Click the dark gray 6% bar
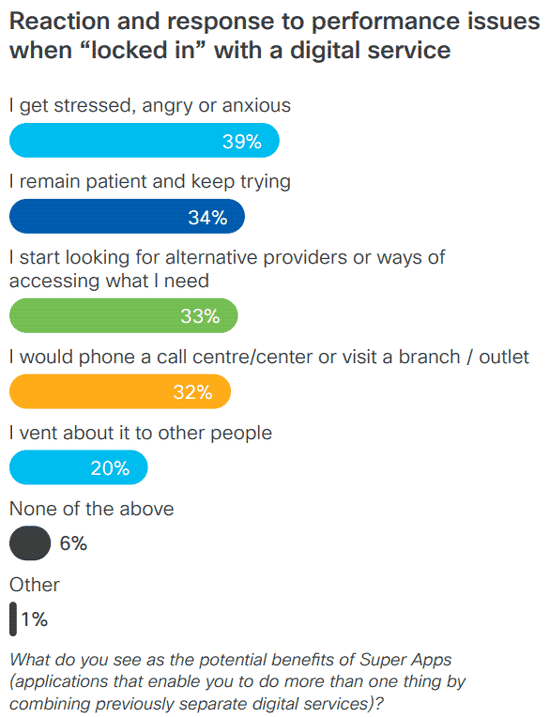Screen dimensions: 550x717 [x=30, y=543]
